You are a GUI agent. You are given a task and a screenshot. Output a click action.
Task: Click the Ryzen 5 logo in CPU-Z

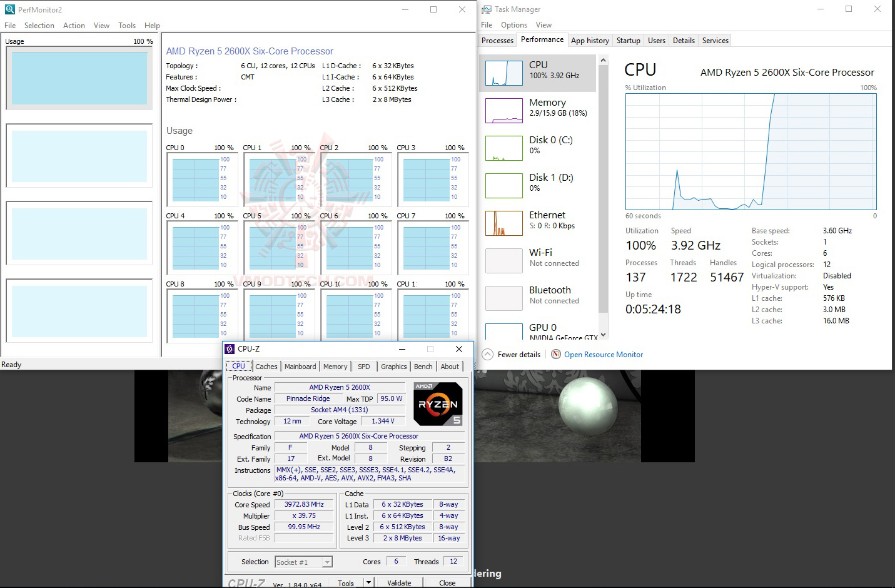click(x=438, y=404)
